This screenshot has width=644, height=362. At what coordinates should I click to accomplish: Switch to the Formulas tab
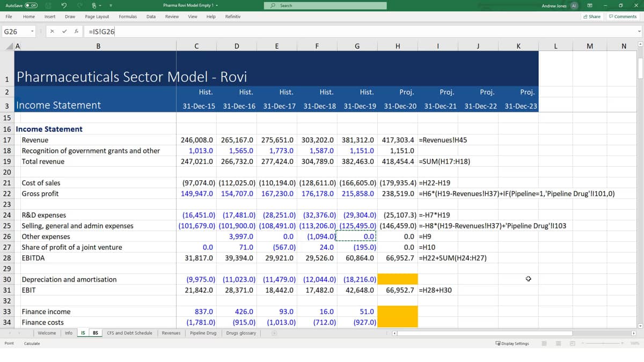point(128,17)
